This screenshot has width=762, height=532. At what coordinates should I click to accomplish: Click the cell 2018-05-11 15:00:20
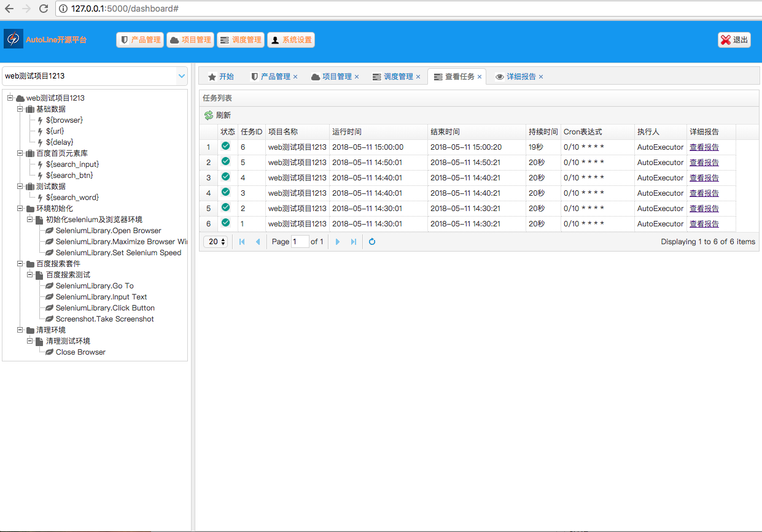[x=476, y=147]
